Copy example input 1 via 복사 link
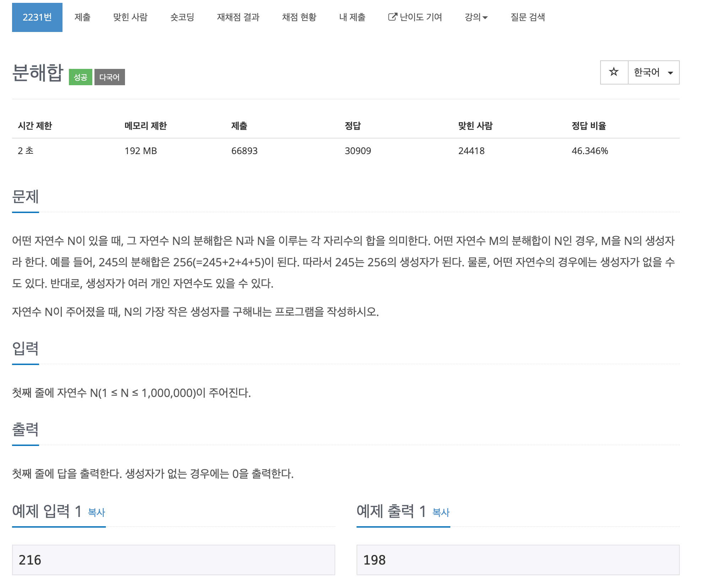This screenshot has width=706, height=588. (x=96, y=512)
